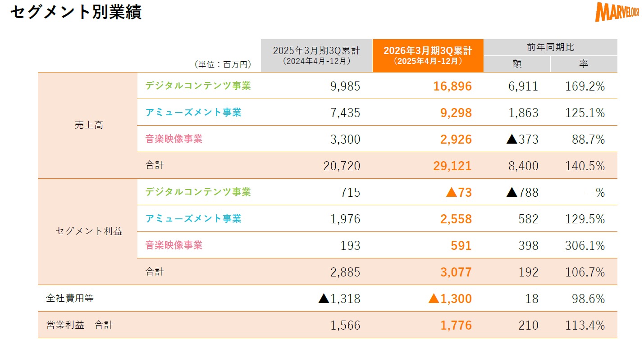This screenshot has width=644, height=344.
Task: Click the 率 sub-header cell
Action: tap(584, 64)
